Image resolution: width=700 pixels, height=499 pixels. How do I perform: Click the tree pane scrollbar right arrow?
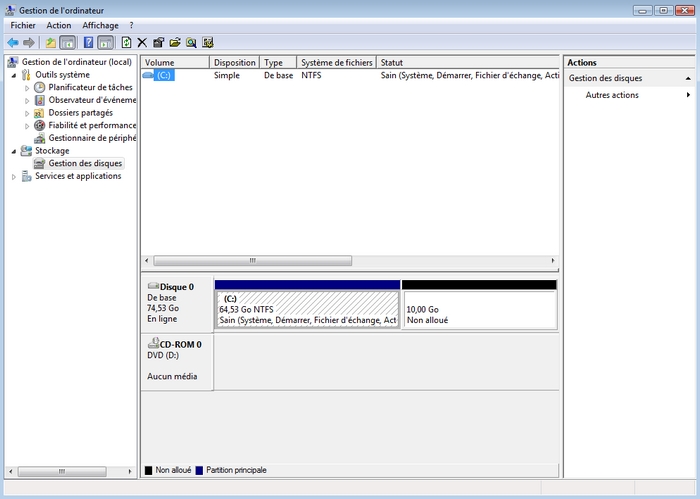point(130,471)
